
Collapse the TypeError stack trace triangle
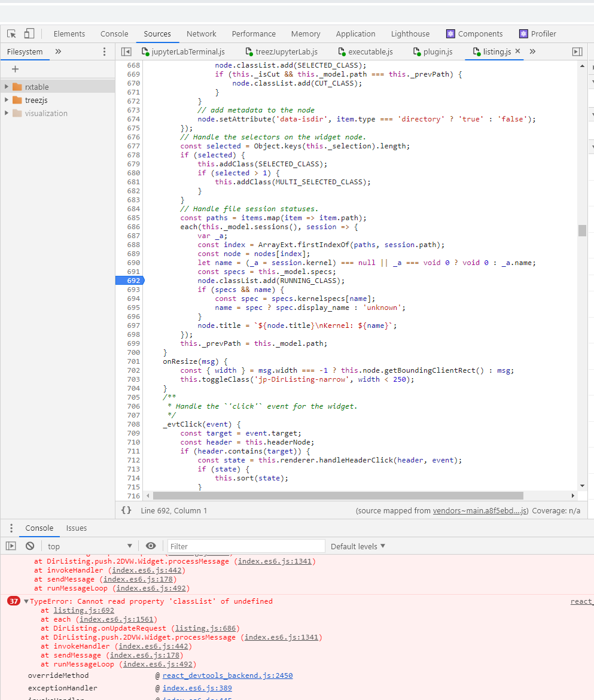tap(26, 601)
